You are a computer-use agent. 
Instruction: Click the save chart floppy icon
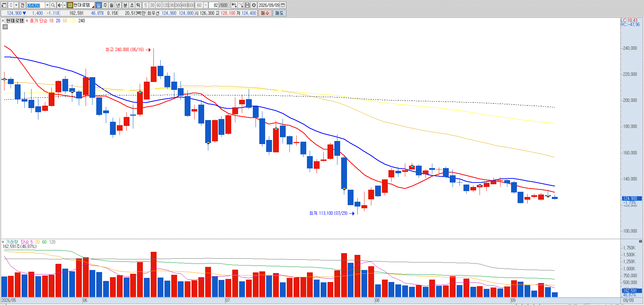point(247,5)
